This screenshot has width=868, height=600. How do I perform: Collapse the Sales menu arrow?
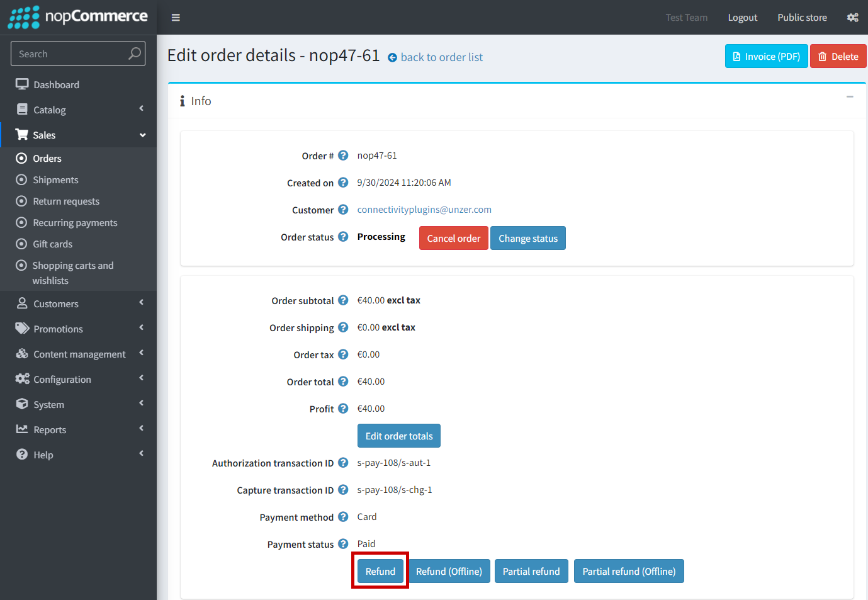[x=143, y=135]
